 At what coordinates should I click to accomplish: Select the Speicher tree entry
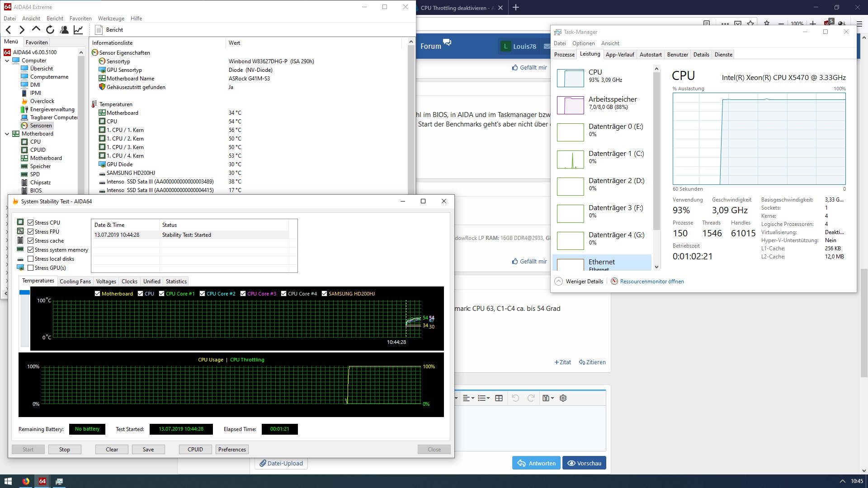tap(40, 166)
